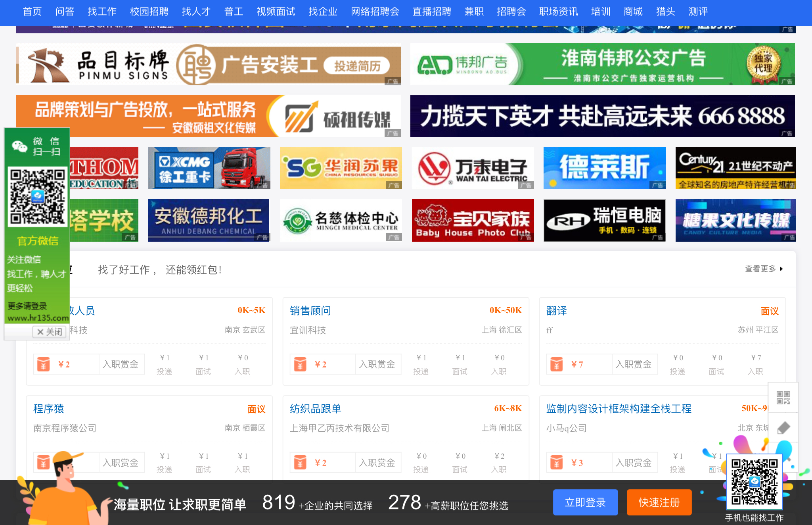Image resolution: width=812 pixels, height=525 pixels.
Task: Click the red envelope icon on 纺织品跟单 card
Action: (x=300, y=462)
